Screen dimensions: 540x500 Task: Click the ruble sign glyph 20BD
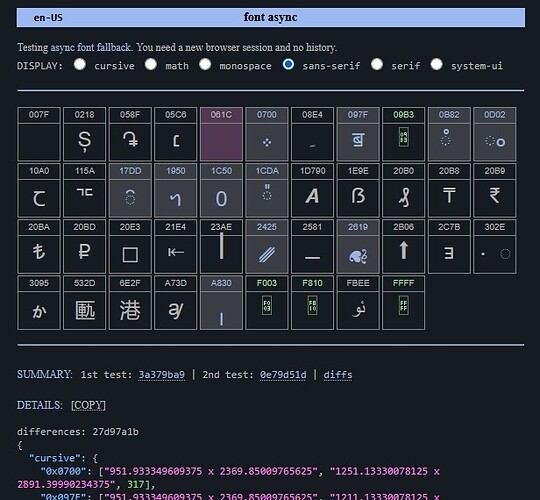tap(84, 246)
